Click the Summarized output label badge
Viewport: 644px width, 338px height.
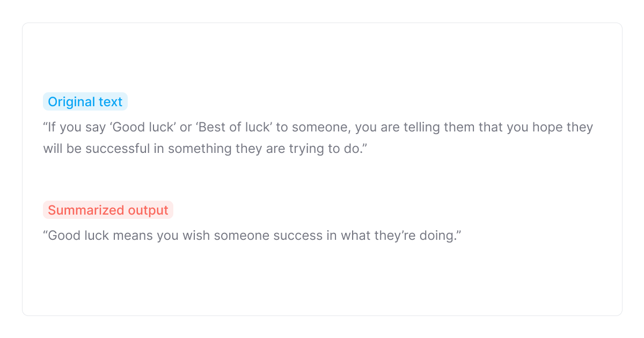tap(108, 210)
